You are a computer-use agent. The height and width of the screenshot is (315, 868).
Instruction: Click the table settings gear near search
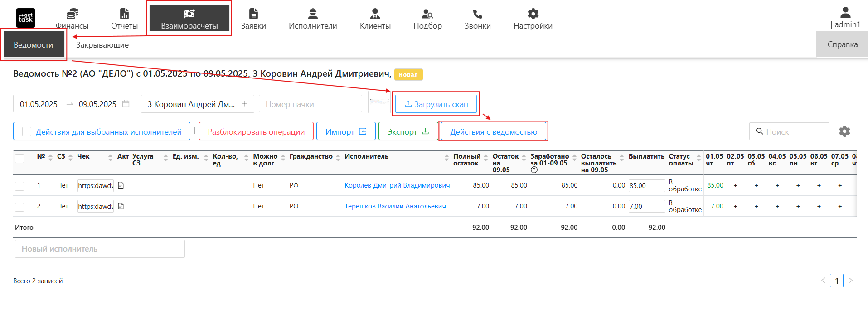coord(844,131)
